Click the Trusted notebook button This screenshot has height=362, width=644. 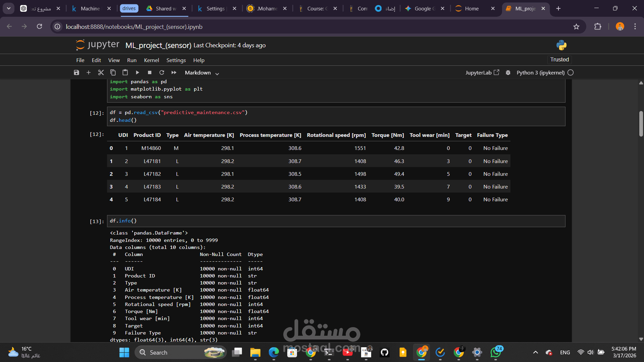559,59
